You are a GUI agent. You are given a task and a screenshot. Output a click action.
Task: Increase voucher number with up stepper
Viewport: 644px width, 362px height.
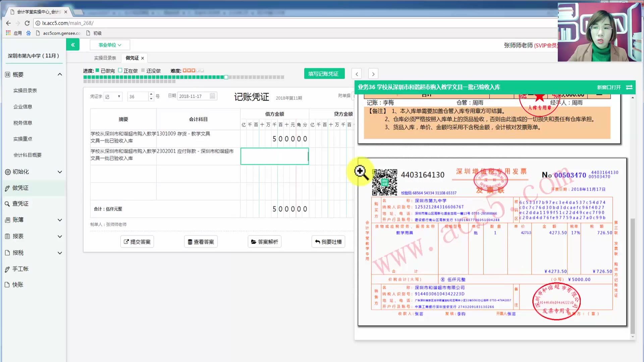(x=151, y=94)
